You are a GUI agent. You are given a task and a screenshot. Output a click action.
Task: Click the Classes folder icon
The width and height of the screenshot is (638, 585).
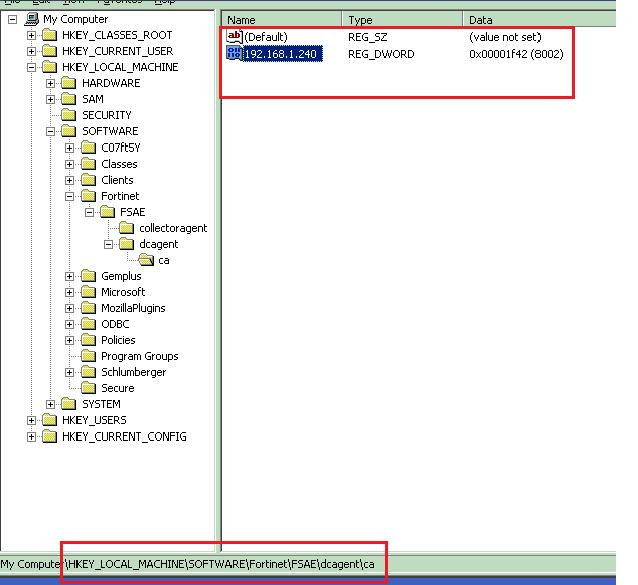(88, 164)
